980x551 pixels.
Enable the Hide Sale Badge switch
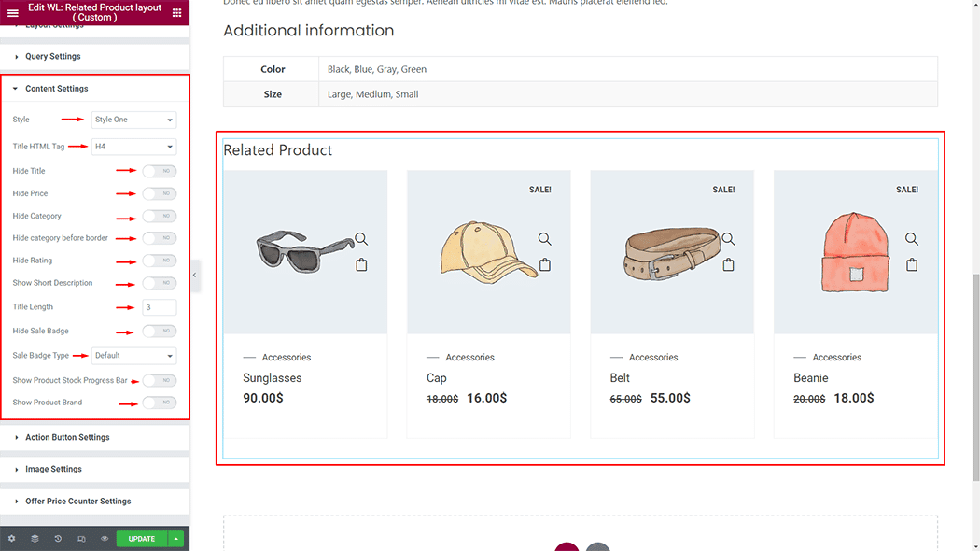pos(160,331)
